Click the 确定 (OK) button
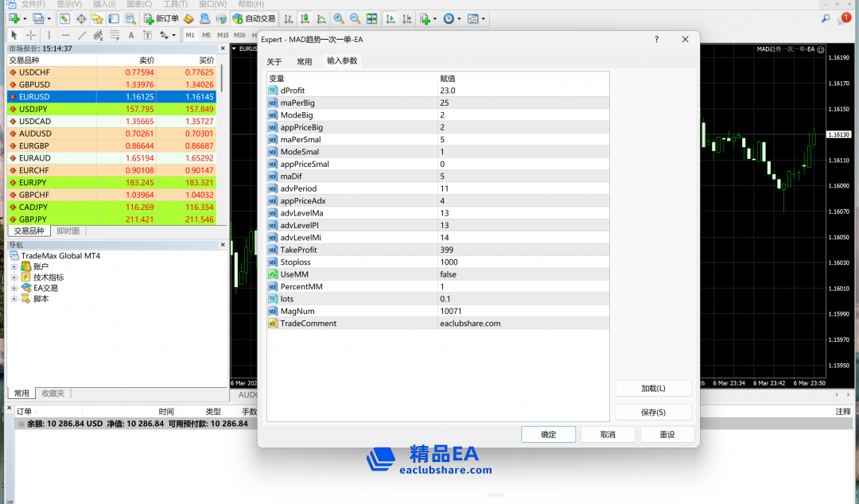 point(548,434)
